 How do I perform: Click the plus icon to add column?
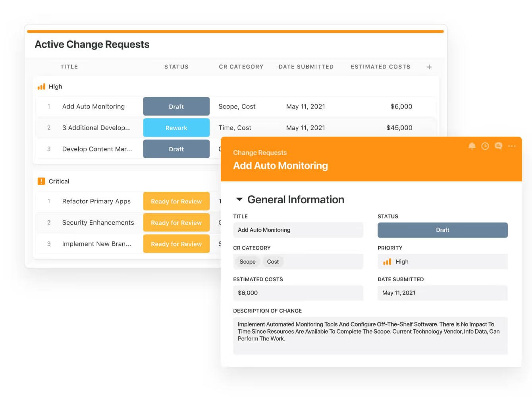pyautogui.click(x=429, y=67)
